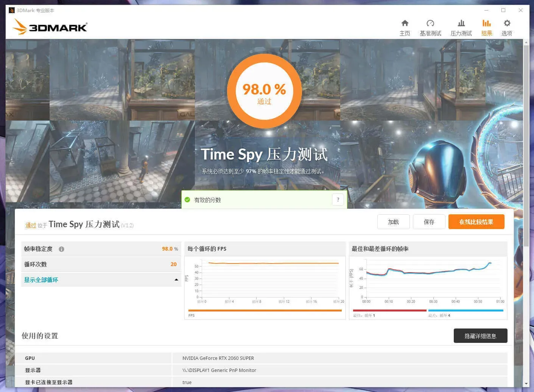Open the Benchmarks (基准测试) gauge icon

pyautogui.click(x=430, y=23)
